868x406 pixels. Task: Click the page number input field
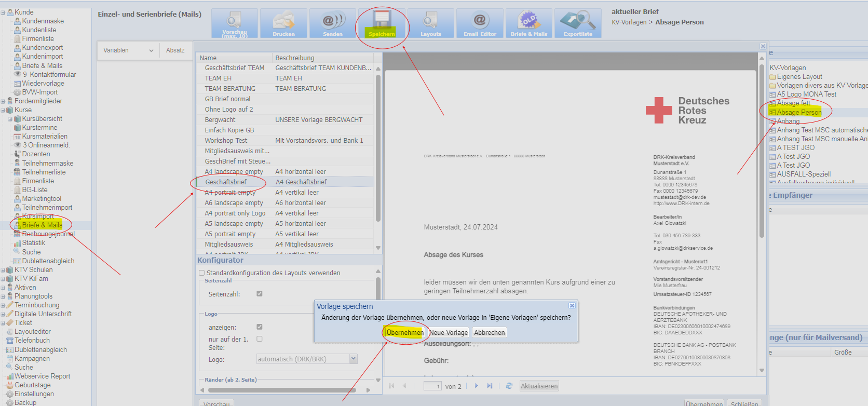click(432, 386)
